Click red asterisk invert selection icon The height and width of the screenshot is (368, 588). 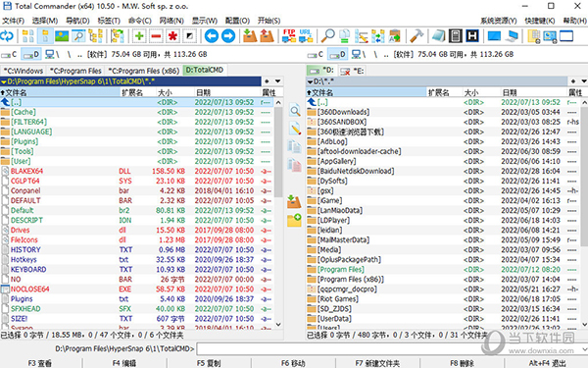[172, 36]
